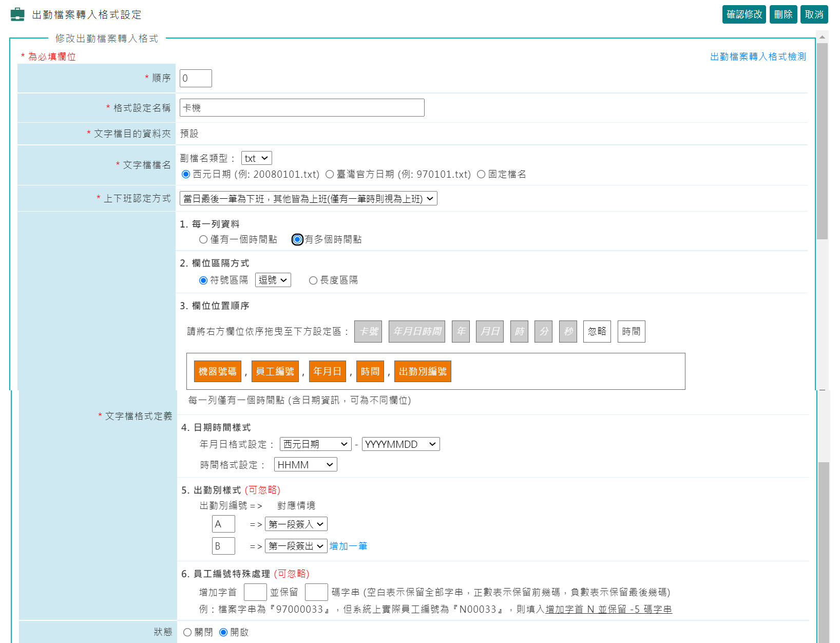Switch field separation to 長度區隔

[x=313, y=280]
